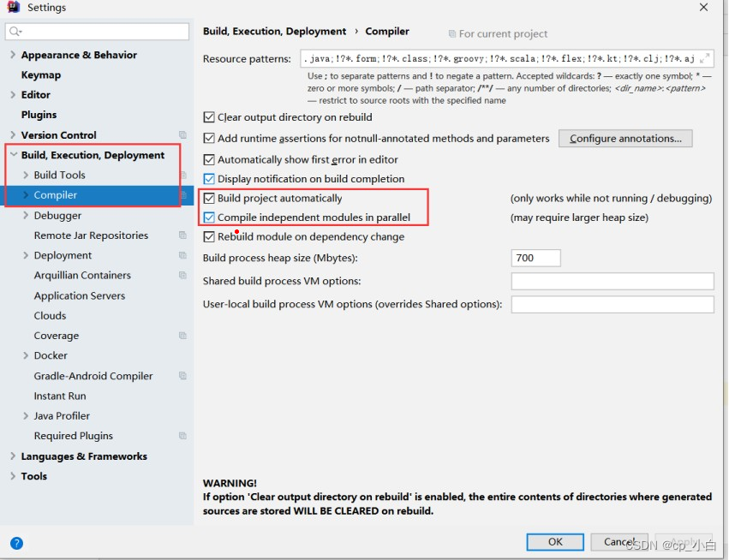Click the Cancel button
This screenshot has width=729, height=560.
(x=619, y=542)
